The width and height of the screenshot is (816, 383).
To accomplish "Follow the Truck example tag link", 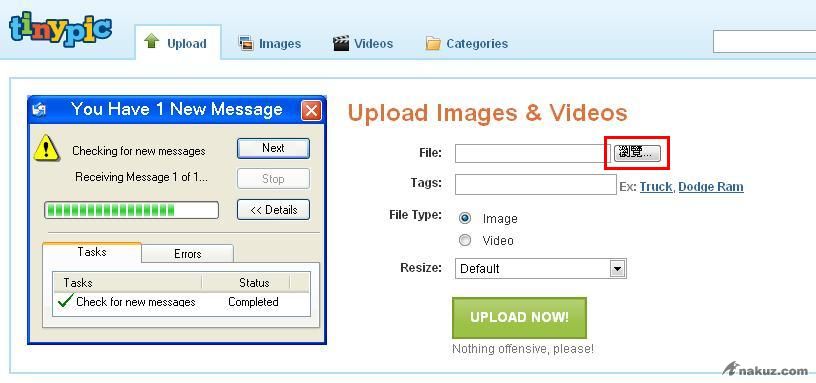I will 656,187.
